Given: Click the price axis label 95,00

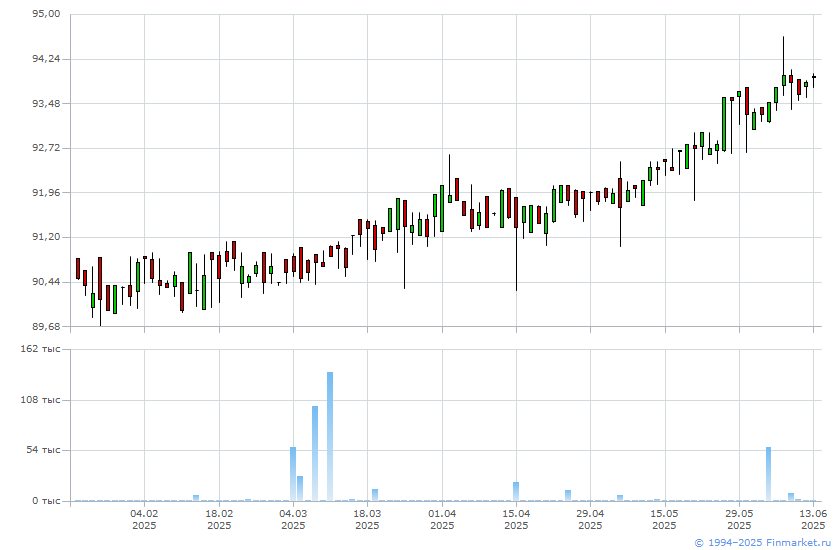Looking at the screenshot, I should (x=47, y=14).
